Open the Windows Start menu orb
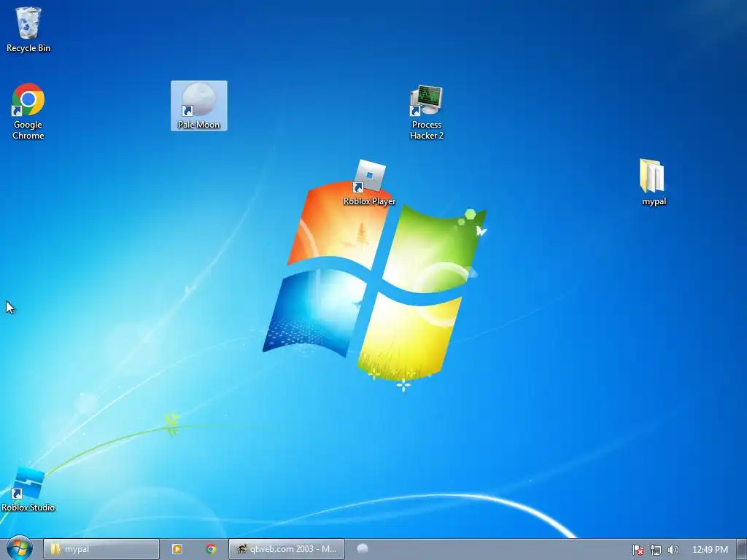The image size is (747, 560). click(x=20, y=548)
